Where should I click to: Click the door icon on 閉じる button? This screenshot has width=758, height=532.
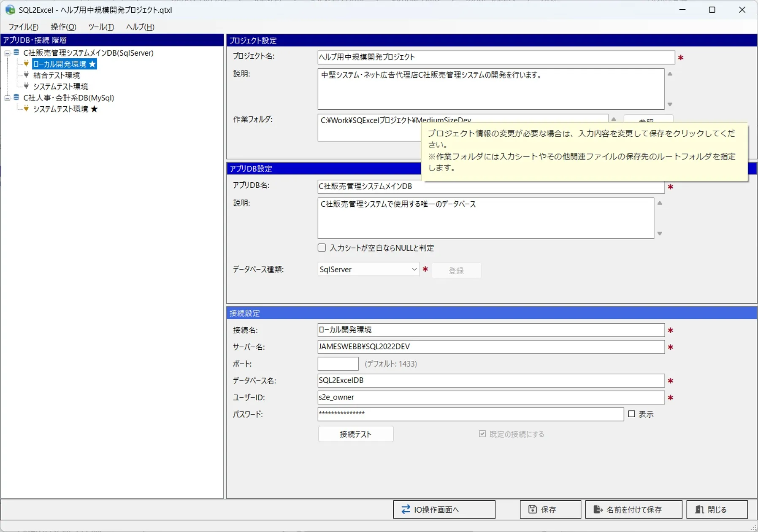click(x=699, y=509)
